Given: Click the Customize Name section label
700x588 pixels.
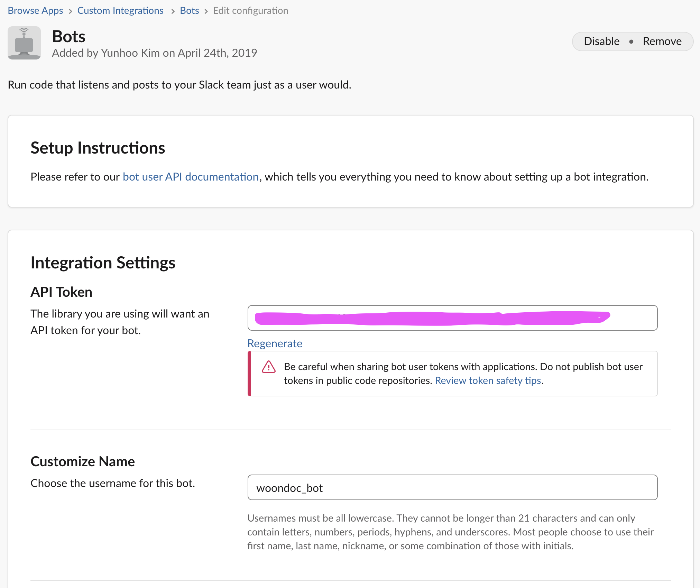Looking at the screenshot, I should coord(82,461).
